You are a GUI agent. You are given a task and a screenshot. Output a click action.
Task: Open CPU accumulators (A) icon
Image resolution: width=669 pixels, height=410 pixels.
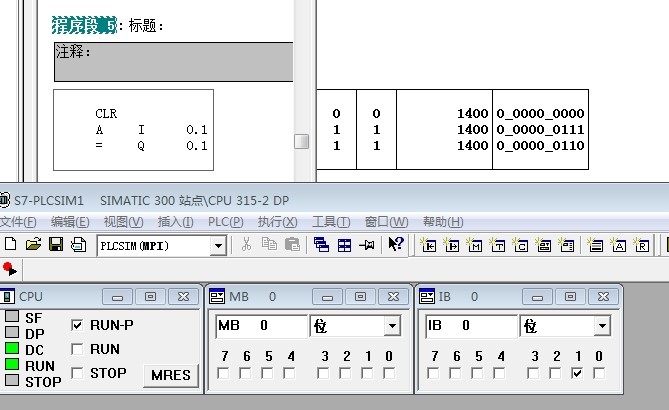[618, 245]
